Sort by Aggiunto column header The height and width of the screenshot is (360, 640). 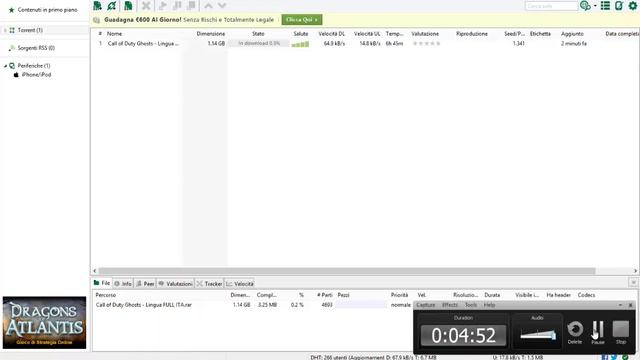(572, 34)
